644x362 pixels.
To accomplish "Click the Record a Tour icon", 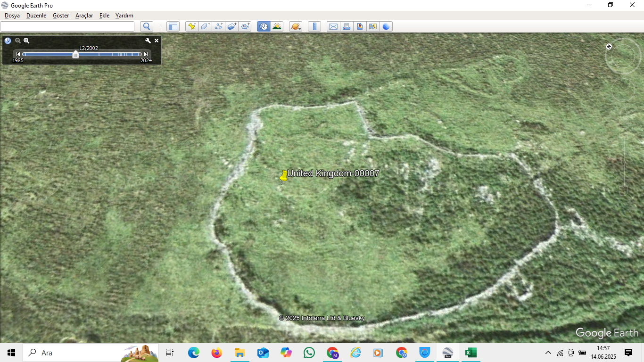I will point(245,26).
